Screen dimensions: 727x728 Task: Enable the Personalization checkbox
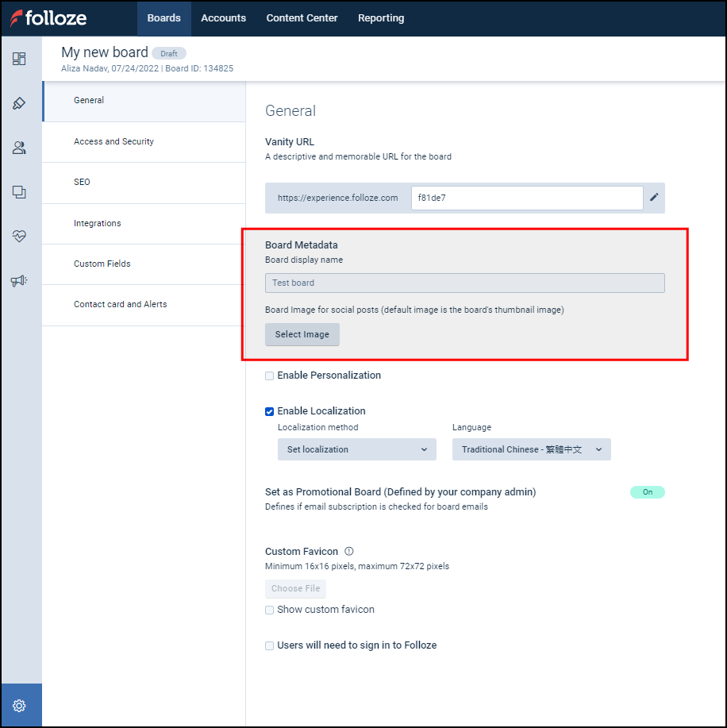point(270,376)
